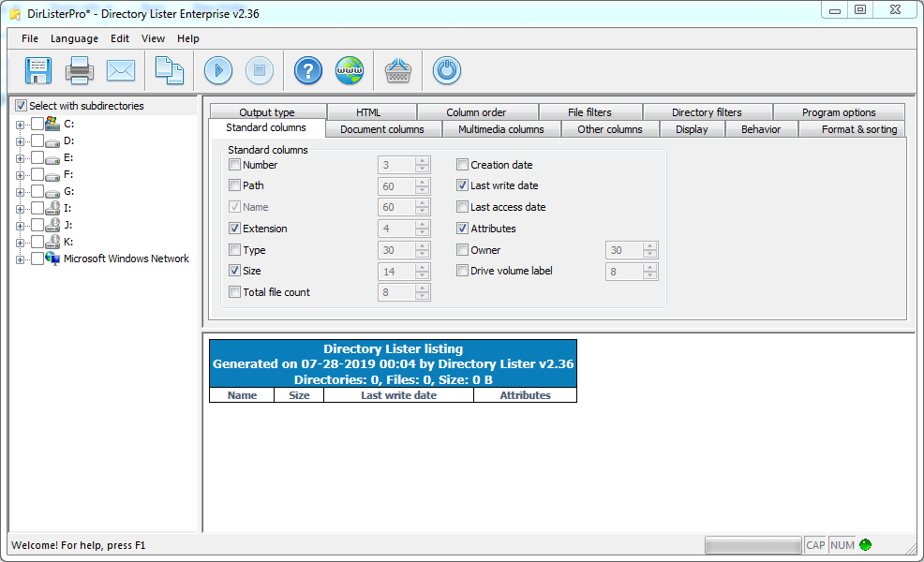The height and width of the screenshot is (562, 924).
Task: Click the Print toolbar icon
Action: (80, 70)
